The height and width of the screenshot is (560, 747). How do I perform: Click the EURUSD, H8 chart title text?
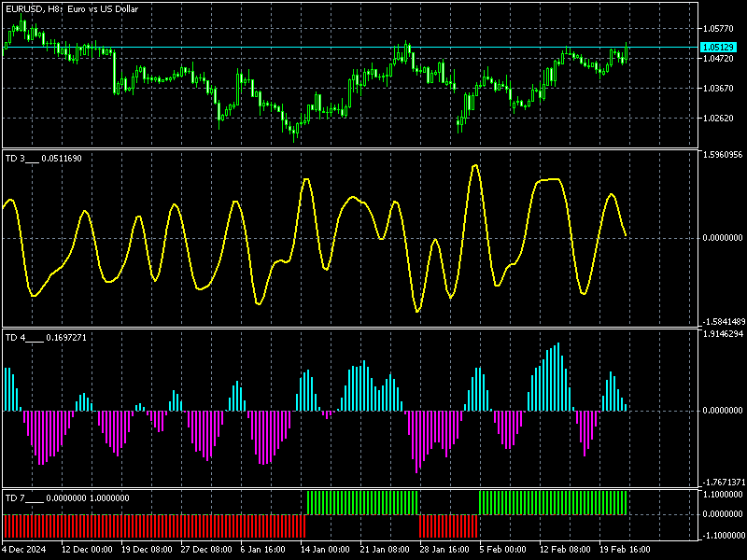click(x=72, y=9)
